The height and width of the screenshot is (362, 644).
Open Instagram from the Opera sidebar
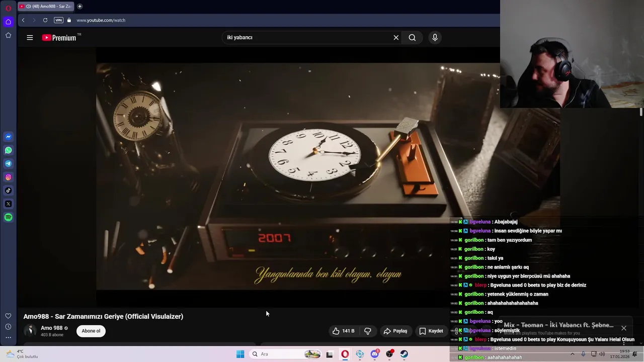click(8, 177)
